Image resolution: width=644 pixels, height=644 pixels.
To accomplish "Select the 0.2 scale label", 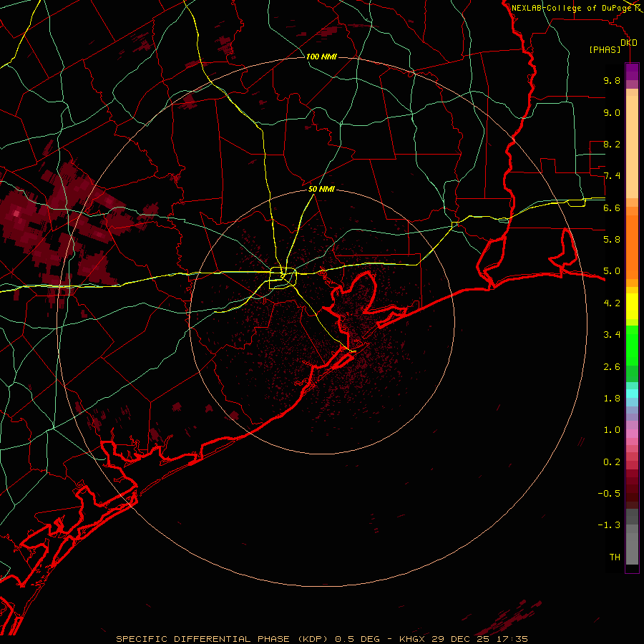I will coord(612,462).
